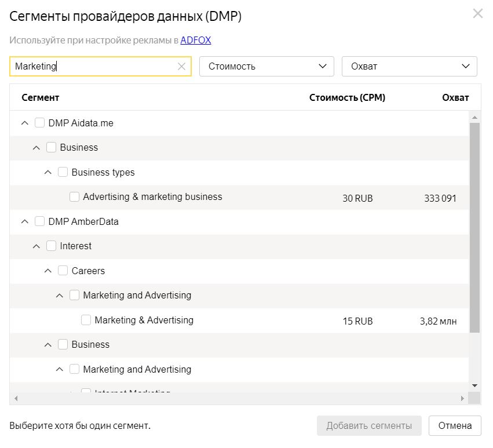This screenshot has height=448, width=493.
Task: Collapse the DMP Aidata.me node
Action: (24, 123)
